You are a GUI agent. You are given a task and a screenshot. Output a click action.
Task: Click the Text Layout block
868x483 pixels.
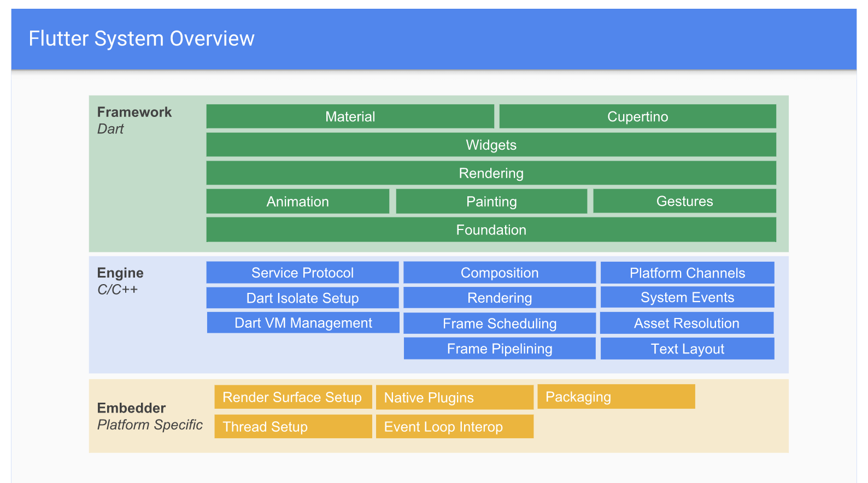[688, 349]
